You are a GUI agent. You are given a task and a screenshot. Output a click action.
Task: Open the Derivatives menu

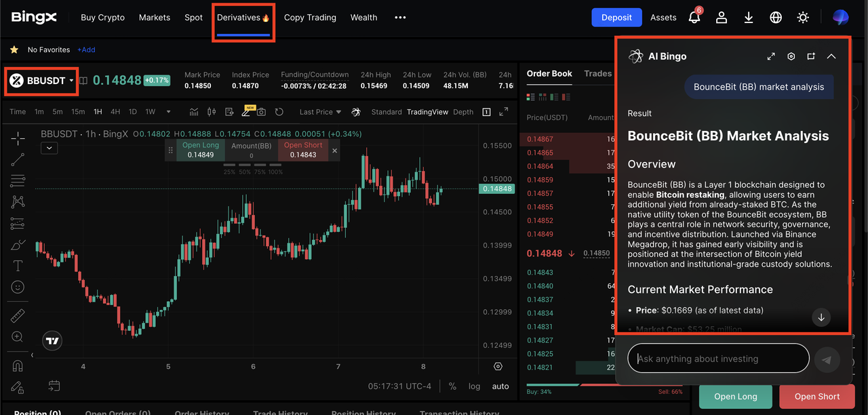click(x=243, y=18)
